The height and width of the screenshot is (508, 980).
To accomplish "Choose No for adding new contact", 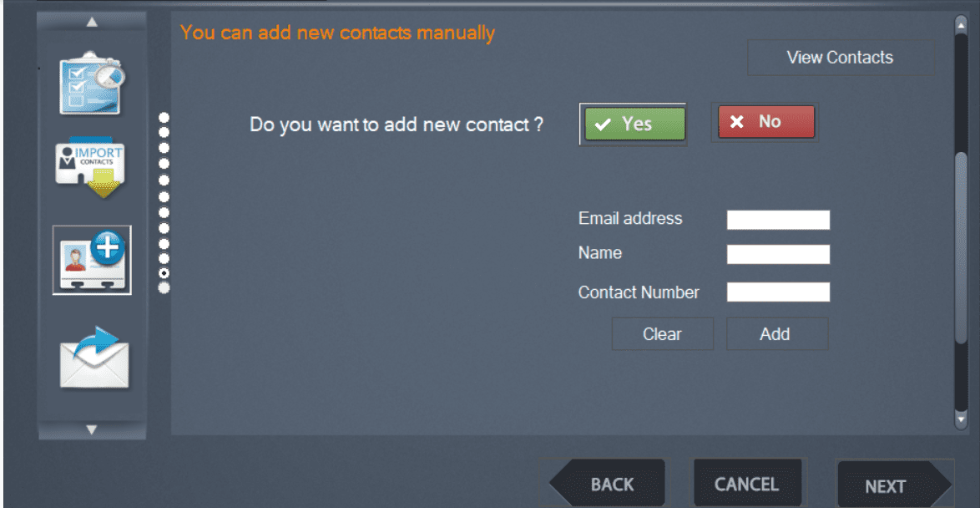I will click(765, 121).
